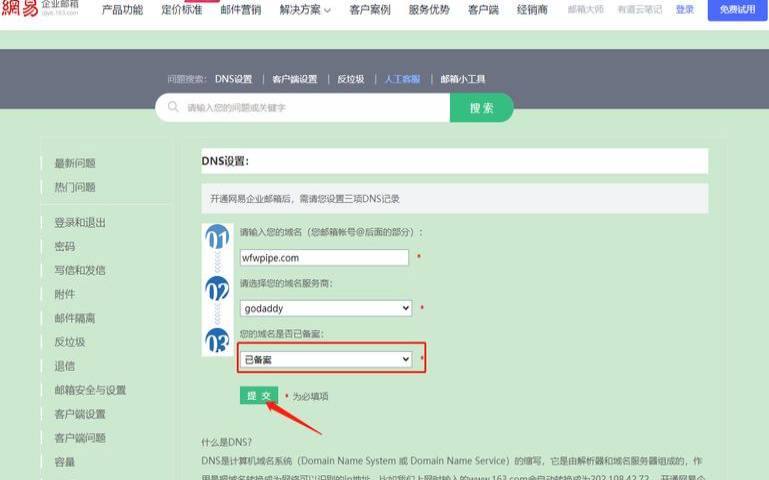Screen dimensions: 769x480
Task: Open 经销商 in top navigation
Action: point(532,9)
